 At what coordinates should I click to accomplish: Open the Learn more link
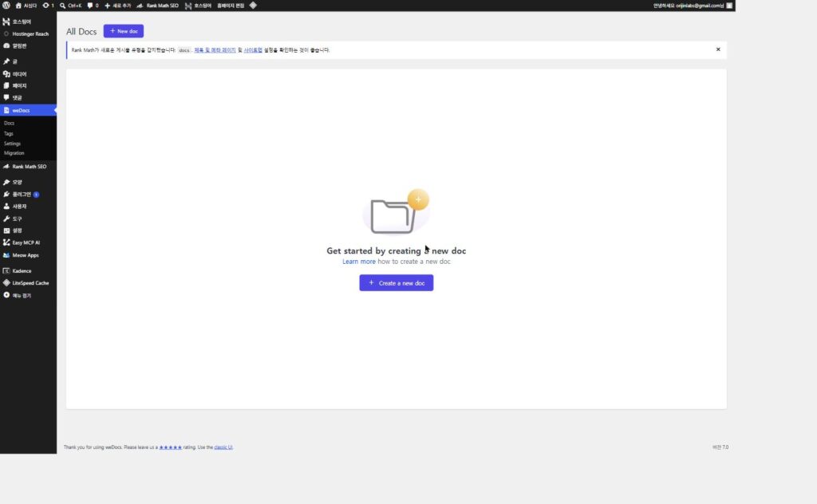[358, 262]
